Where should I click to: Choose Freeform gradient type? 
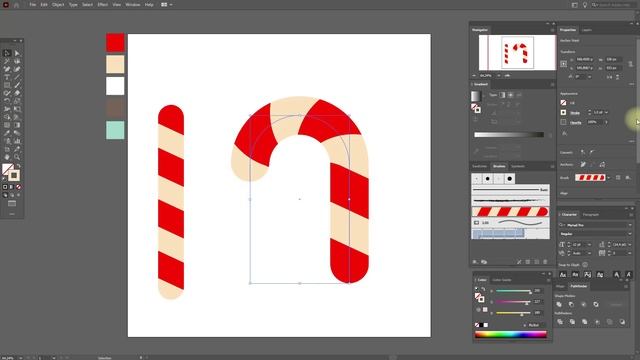point(519,95)
